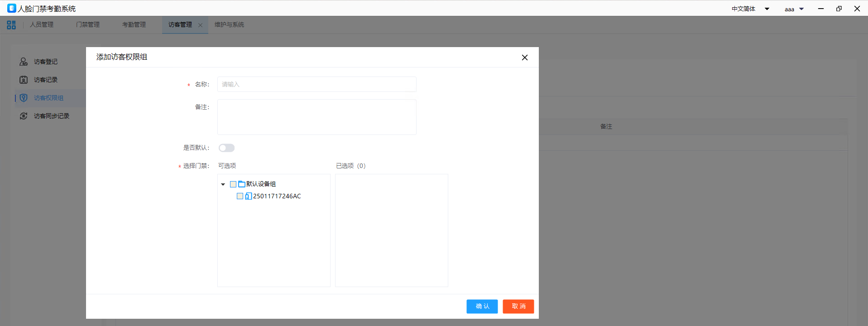Click the 取消 button

tap(518, 307)
